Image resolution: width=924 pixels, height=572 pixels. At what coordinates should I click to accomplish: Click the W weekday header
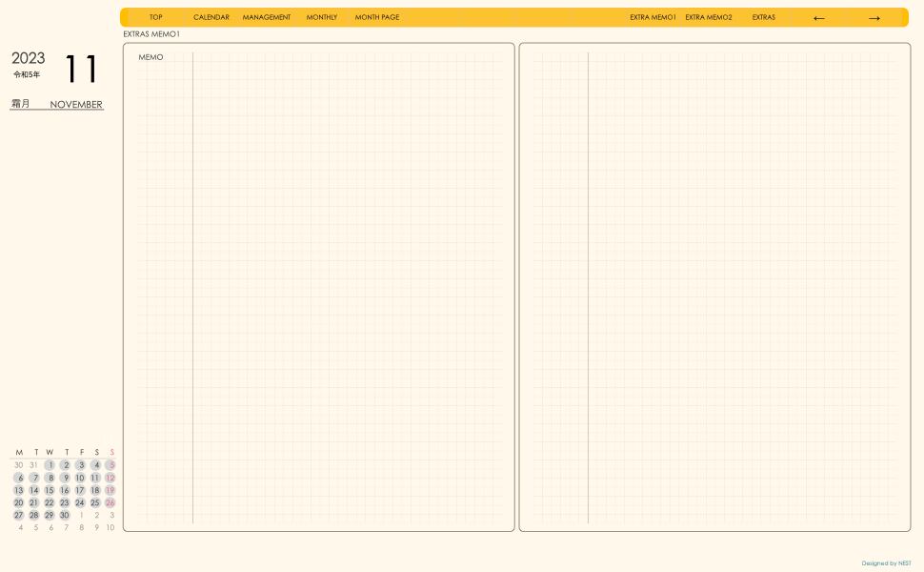tap(50, 452)
